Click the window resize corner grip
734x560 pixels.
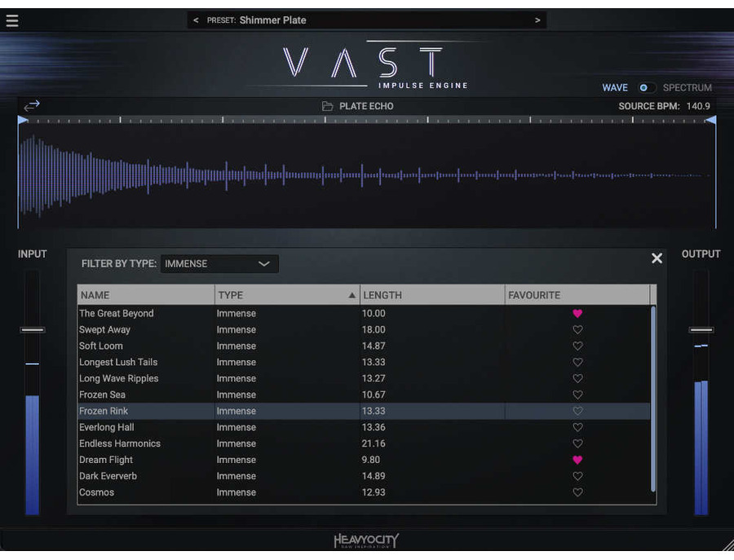pyautogui.click(x=728, y=545)
